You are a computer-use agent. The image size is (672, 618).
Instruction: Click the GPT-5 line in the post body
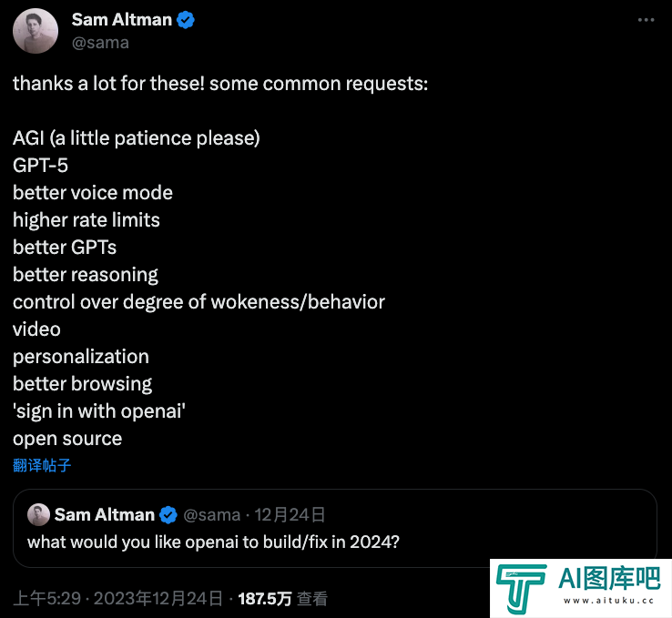click(x=40, y=166)
